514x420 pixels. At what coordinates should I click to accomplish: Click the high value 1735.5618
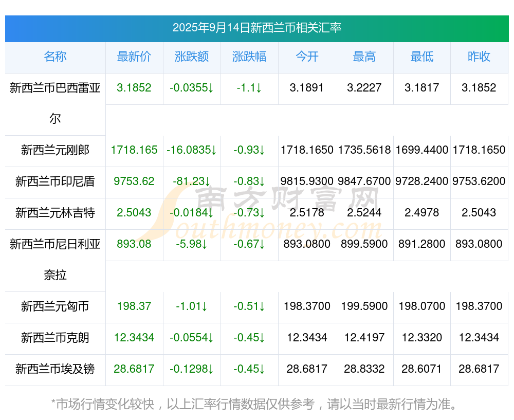pos(364,150)
